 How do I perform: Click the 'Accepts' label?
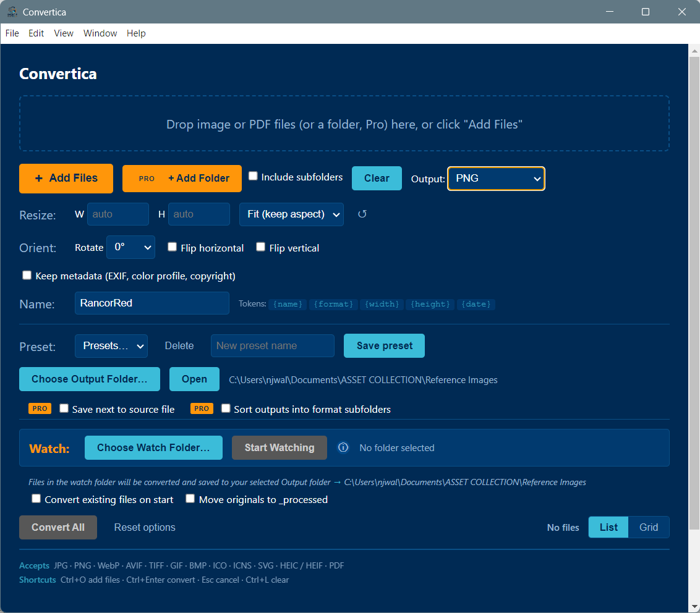[35, 565]
